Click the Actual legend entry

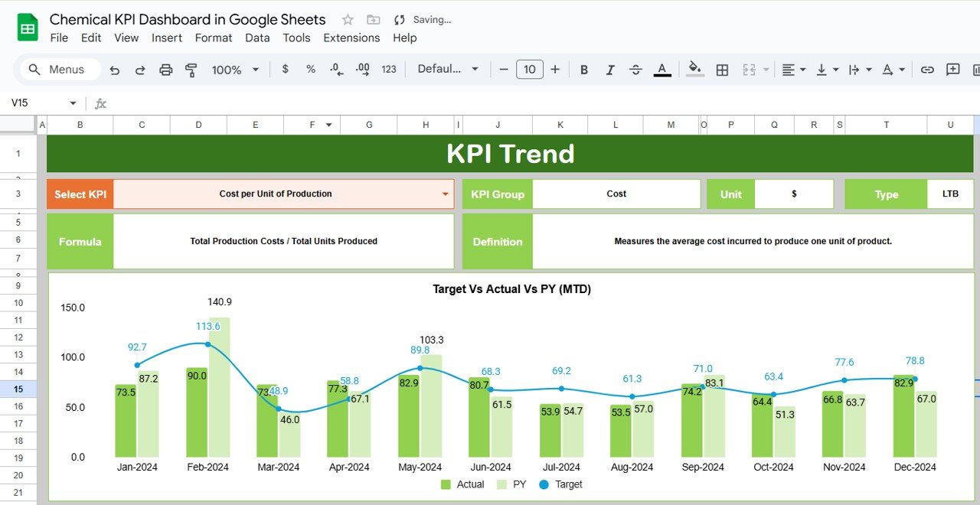pyautogui.click(x=462, y=484)
